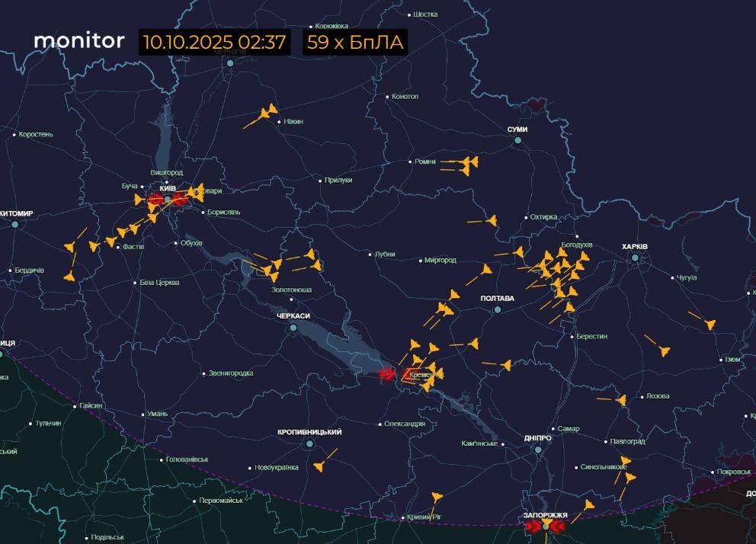Click the red explosion marker west of Кременчук
756x544 pixels.
coord(387,373)
